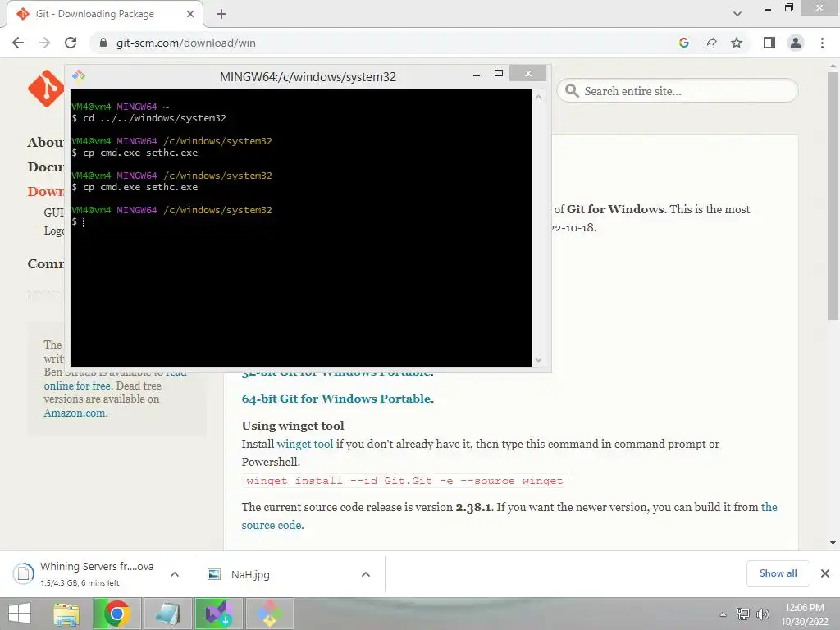Open the winget tool link
This screenshot has height=630, width=840.
pos(305,444)
